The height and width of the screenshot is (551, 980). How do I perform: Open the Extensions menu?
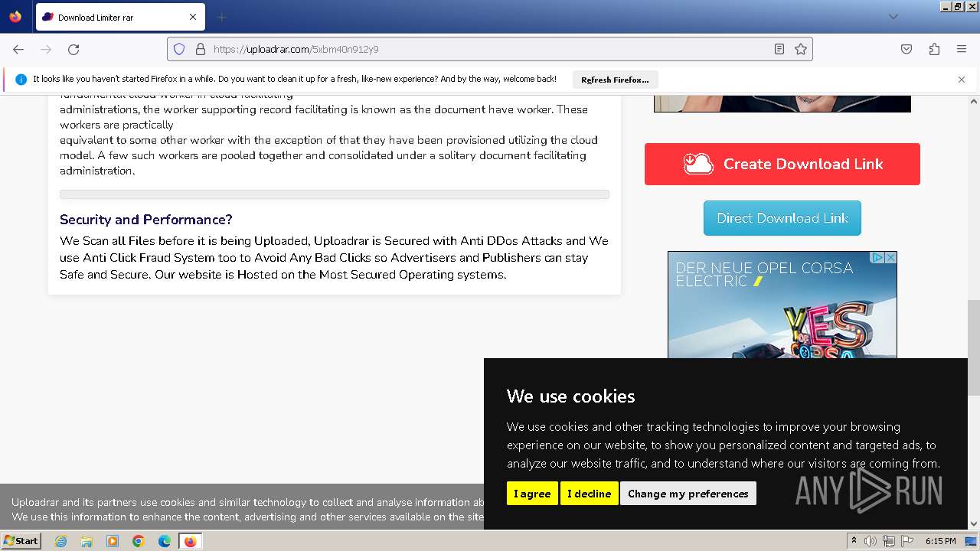point(934,49)
